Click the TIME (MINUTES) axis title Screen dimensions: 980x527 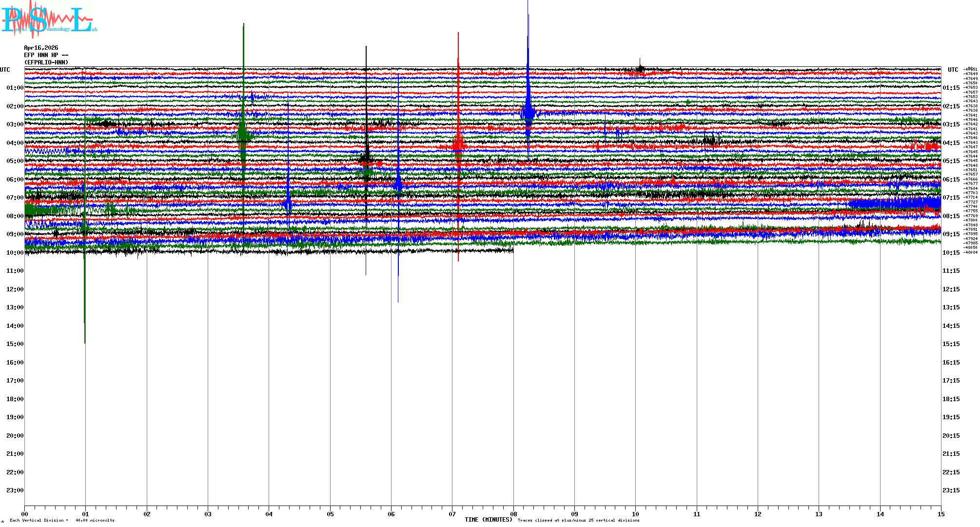488,520
